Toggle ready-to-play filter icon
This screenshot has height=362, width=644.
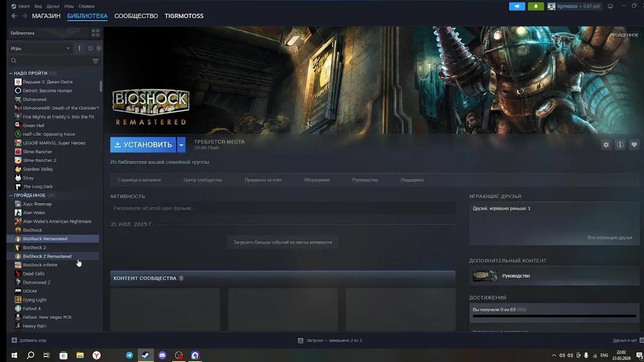pos(99,48)
